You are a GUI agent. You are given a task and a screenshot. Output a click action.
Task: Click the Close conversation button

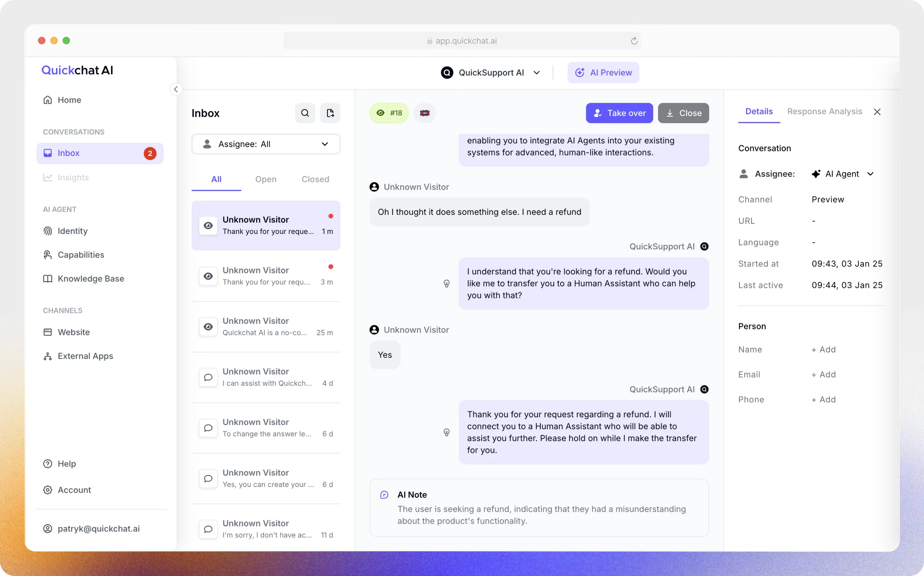pyautogui.click(x=683, y=113)
